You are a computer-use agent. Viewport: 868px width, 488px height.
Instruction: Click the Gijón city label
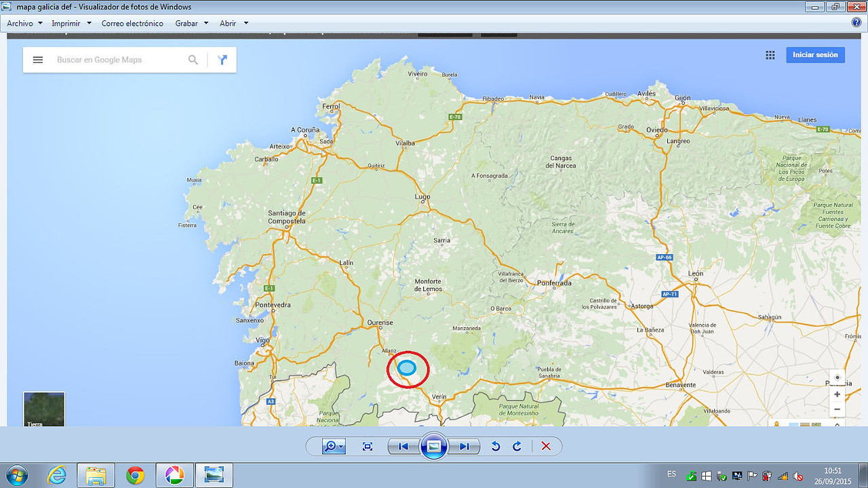[x=682, y=98]
